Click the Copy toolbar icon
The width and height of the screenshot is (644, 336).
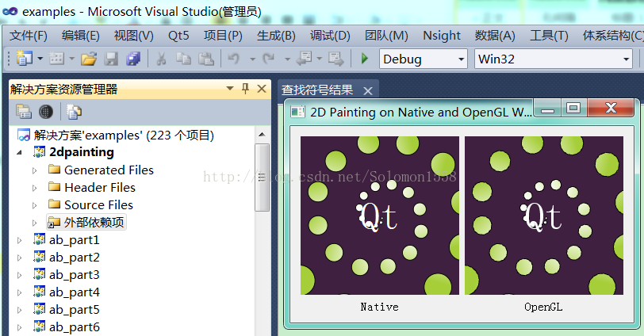183,59
